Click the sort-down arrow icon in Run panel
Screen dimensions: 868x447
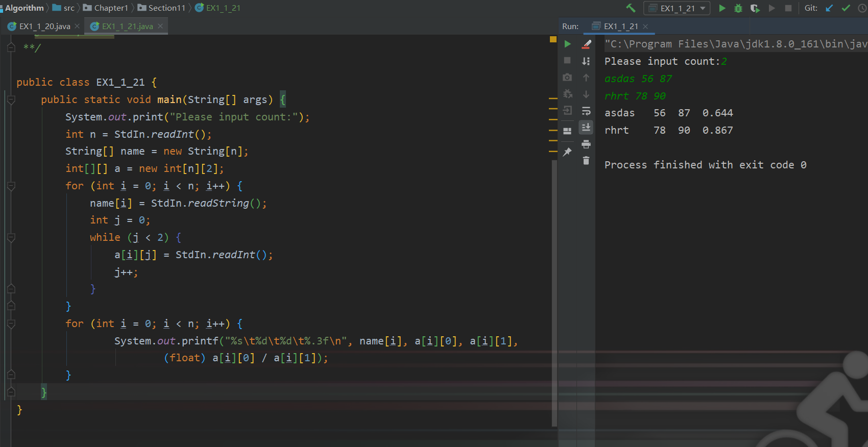[x=586, y=61]
